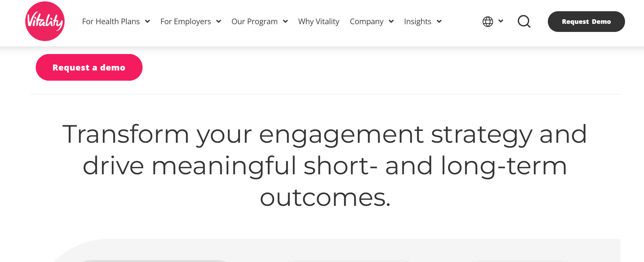Click the dark Request Demo button
Screen dimensions: 644x262
coord(586,21)
